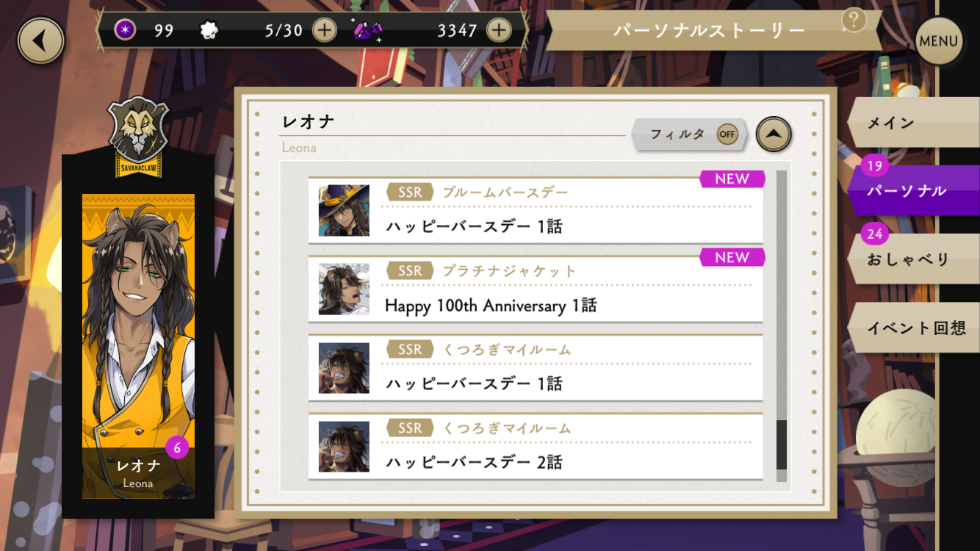Open Happy 100th Anniversary 1話 story
The image size is (980, 551).
pyautogui.click(x=536, y=289)
